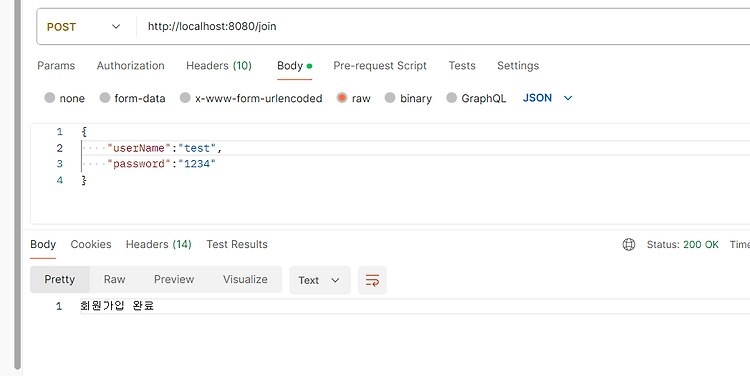Switch to the Params tab

pyautogui.click(x=56, y=66)
